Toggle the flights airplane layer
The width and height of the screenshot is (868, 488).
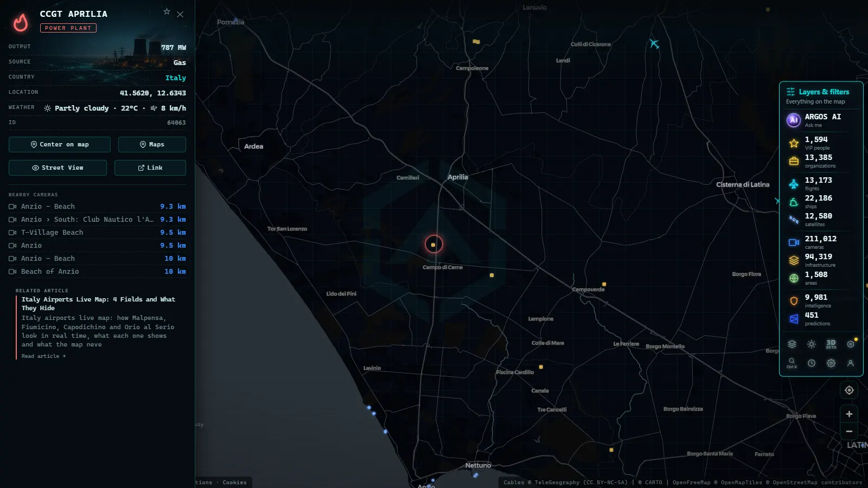pyautogui.click(x=794, y=184)
